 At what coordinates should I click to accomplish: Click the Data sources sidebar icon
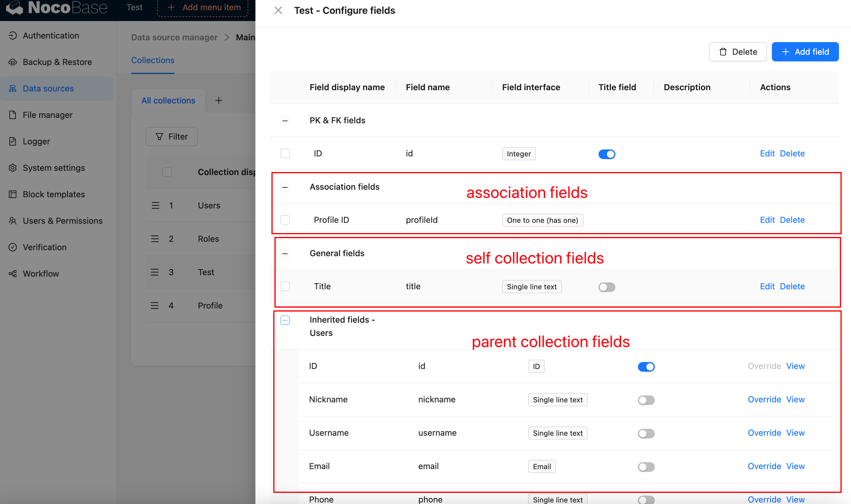[13, 88]
